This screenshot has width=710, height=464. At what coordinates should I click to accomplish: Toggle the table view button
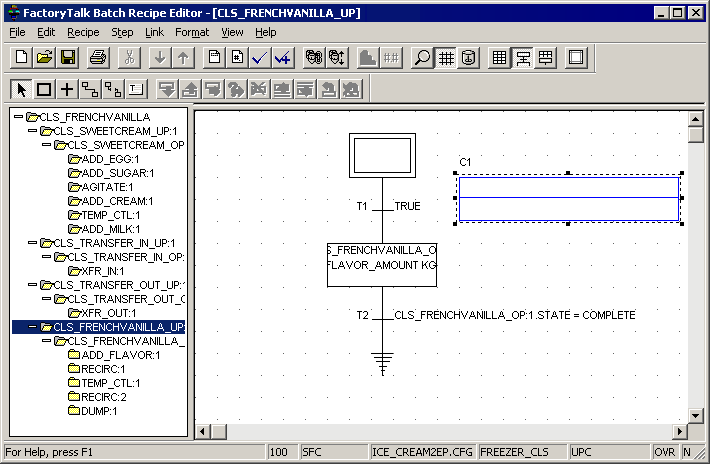click(500, 58)
